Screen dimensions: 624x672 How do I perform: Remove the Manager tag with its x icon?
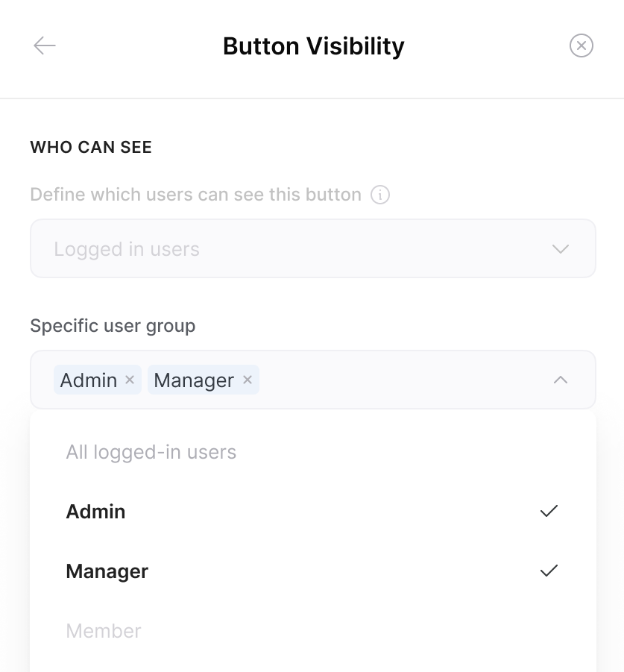click(247, 380)
